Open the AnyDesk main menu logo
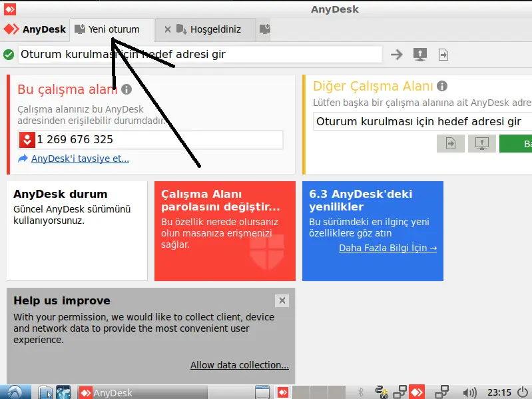Viewport: 532px width, 399px height. point(35,29)
